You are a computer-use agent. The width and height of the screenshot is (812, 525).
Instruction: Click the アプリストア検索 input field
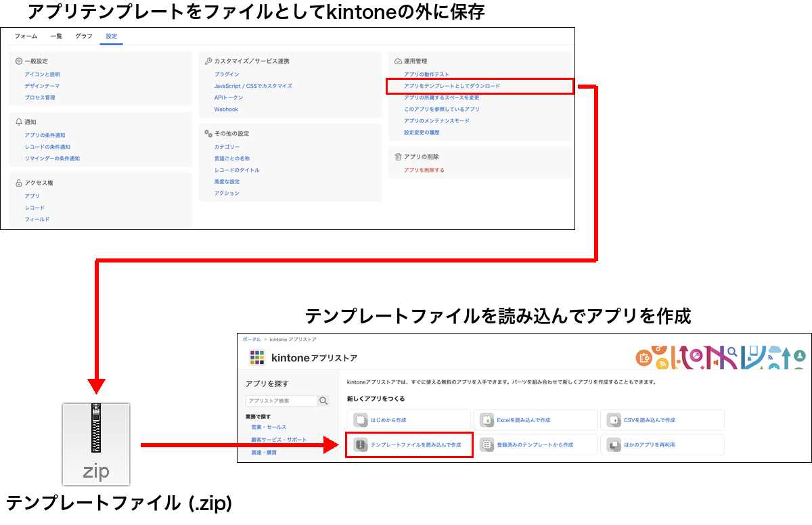(281, 401)
